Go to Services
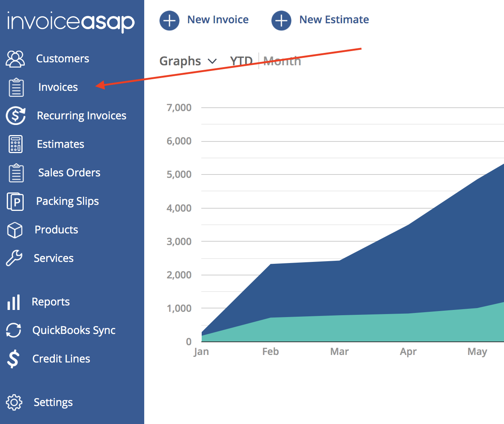 click(54, 258)
